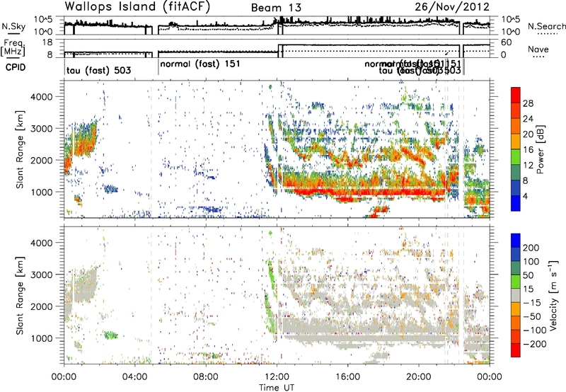This screenshot has width=566, height=392.
Task: Click the "2000" tick of the power panel
Action: click(41, 160)
